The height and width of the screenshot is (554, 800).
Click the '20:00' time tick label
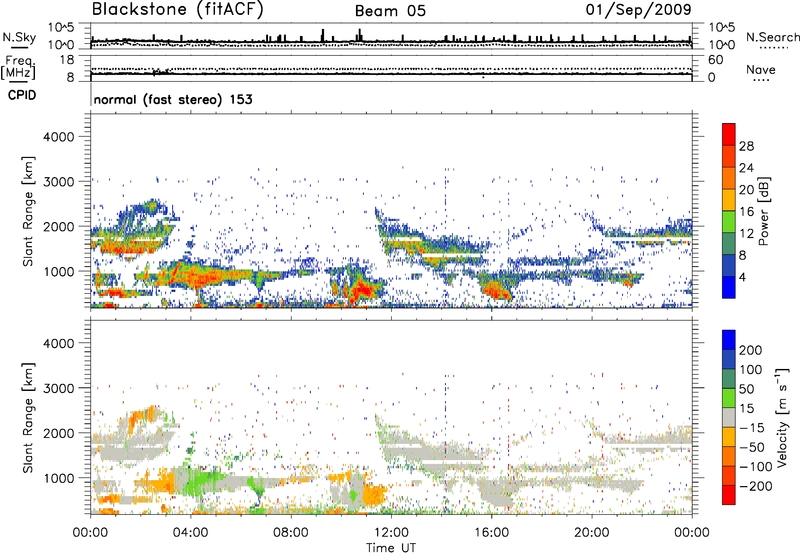pyautogui.click(x=591, y=533)
